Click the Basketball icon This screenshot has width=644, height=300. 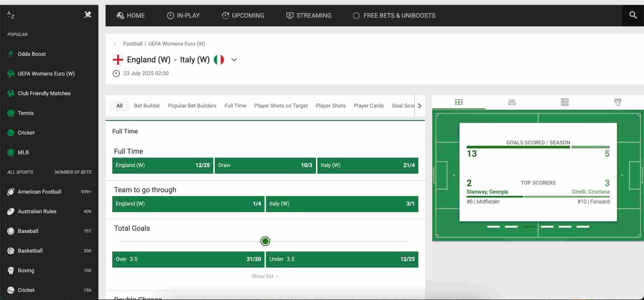pyautogui.click(x=11, y=251)
